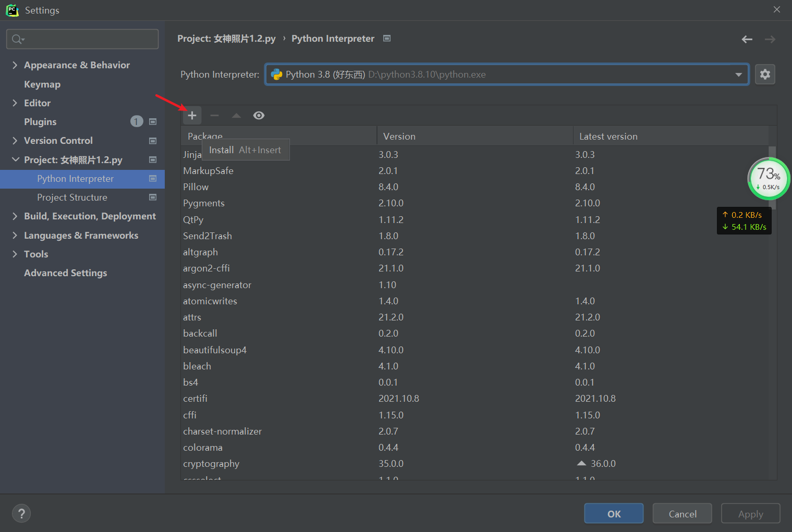Select the QtPy package row

pos(474,220)
